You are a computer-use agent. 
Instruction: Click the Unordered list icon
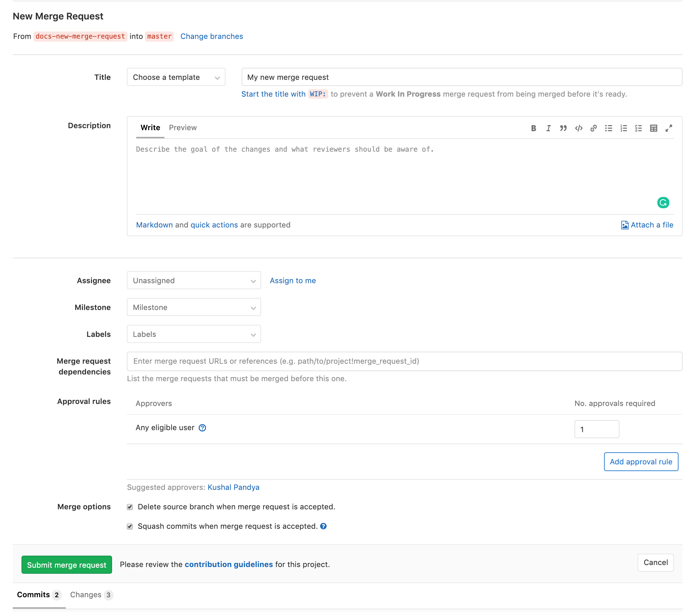[x=609, y=127]
